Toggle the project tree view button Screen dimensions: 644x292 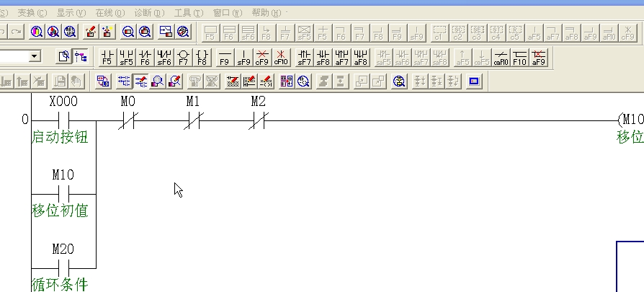[81, 56]
